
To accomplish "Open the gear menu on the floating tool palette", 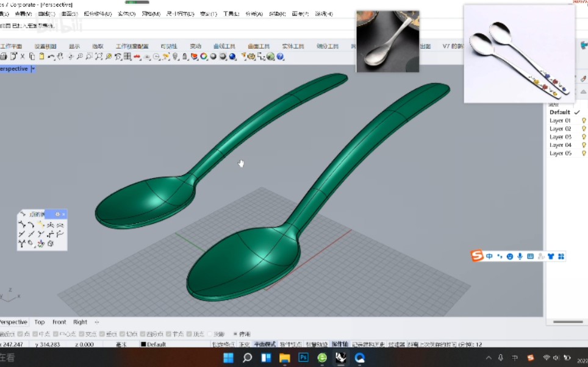I will tap(58, 214).
